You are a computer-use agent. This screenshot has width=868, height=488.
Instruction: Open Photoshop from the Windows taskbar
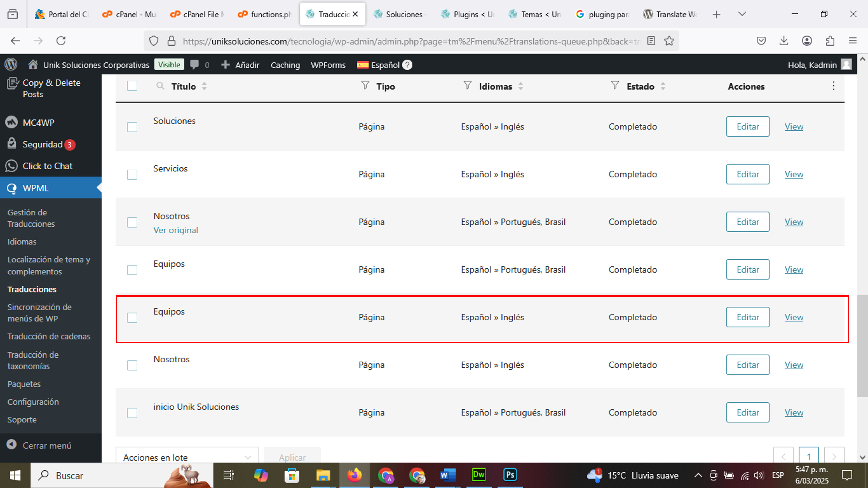coord(510,475)
